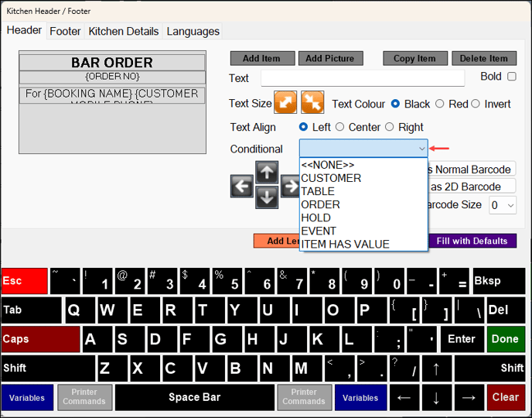This screenshot has width=532, height=418.
Task: Select Red text colour option
Action: click(x=440, y=104)
